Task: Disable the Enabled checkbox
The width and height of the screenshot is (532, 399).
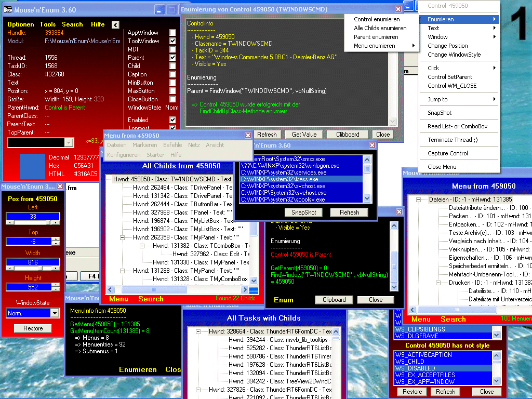Action: coord(172,120)
